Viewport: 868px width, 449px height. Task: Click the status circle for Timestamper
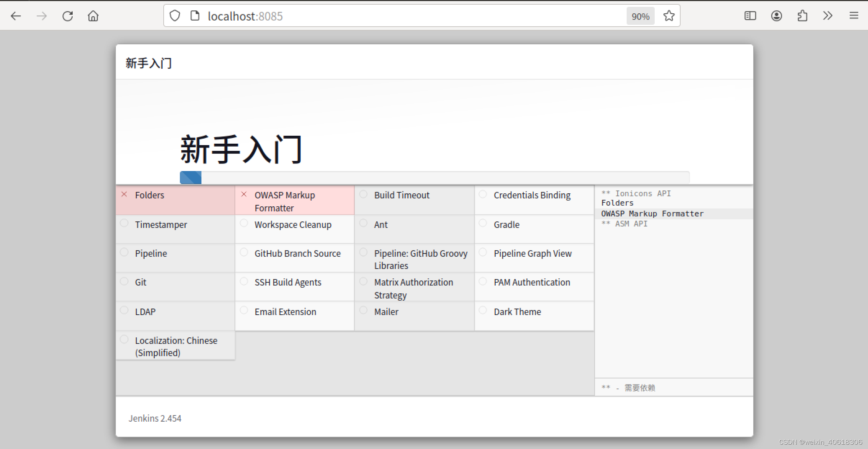click(124, 223)
